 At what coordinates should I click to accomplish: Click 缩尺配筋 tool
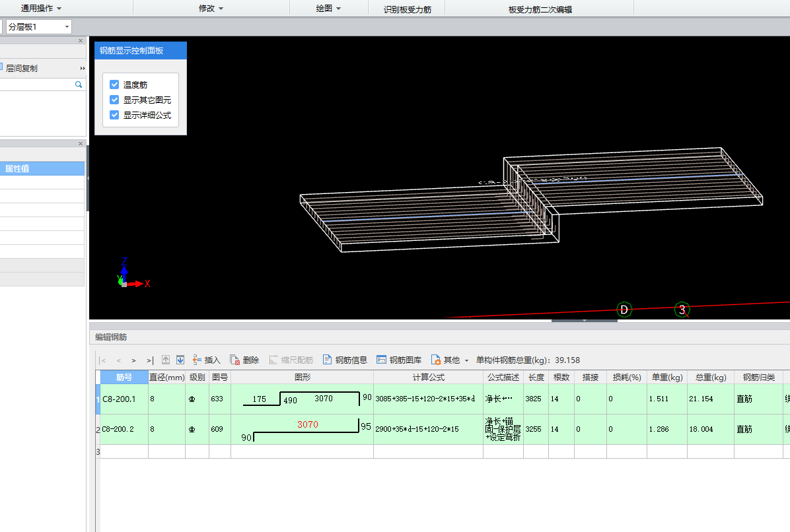point(291,360)
